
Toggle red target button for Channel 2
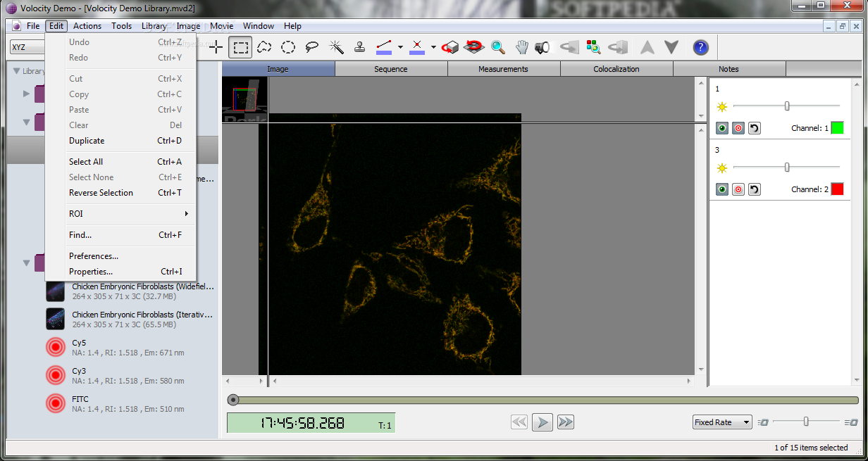click(738, 189)
